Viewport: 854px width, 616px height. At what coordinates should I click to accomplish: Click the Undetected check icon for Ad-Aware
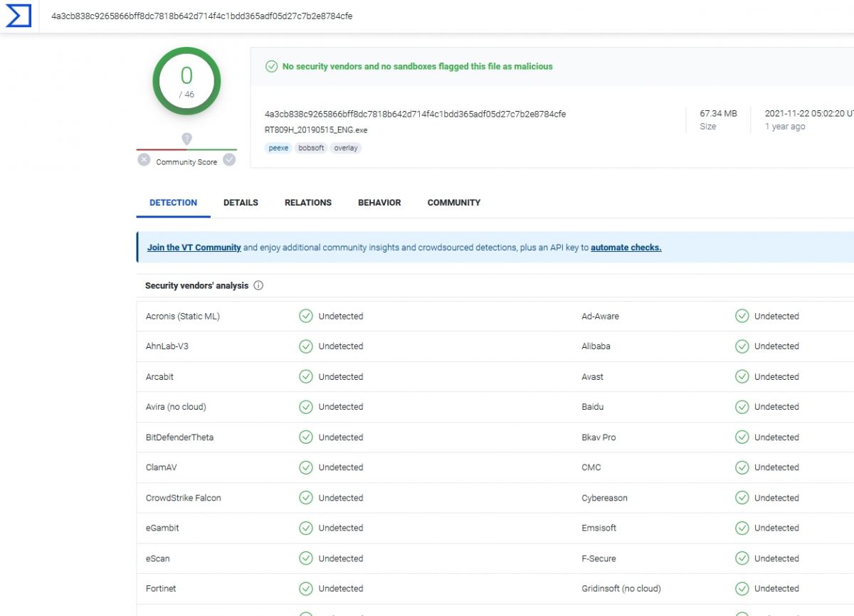(742, 316)
